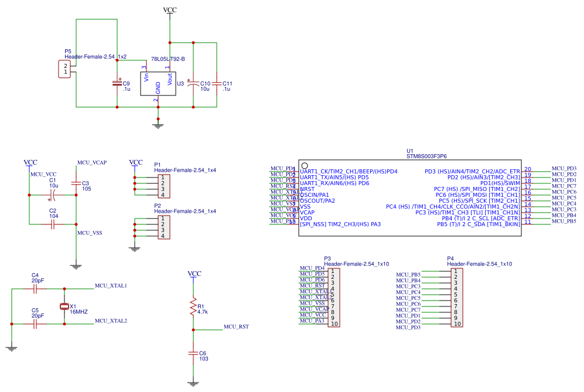Select the Header-Female-2.54_1x2 label of P5
Image resolution: width=584 pixels, height=392 pixels.
[x=95, y=57]
